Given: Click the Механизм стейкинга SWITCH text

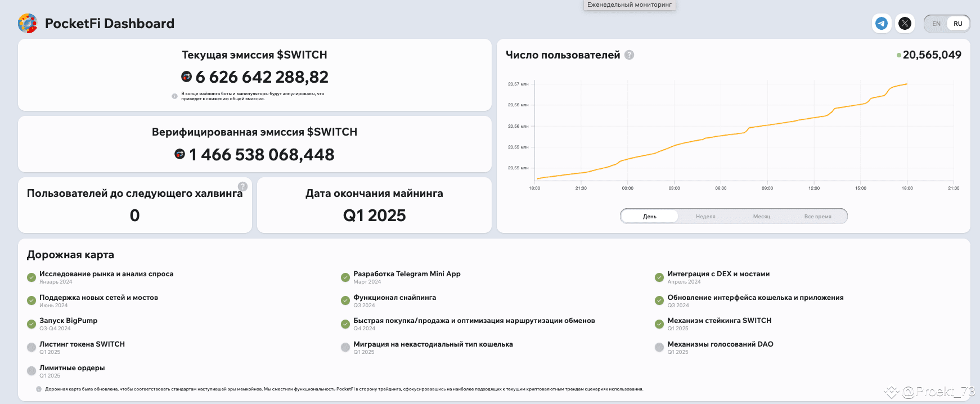Looking at the screenshot, I should [720, 321].
